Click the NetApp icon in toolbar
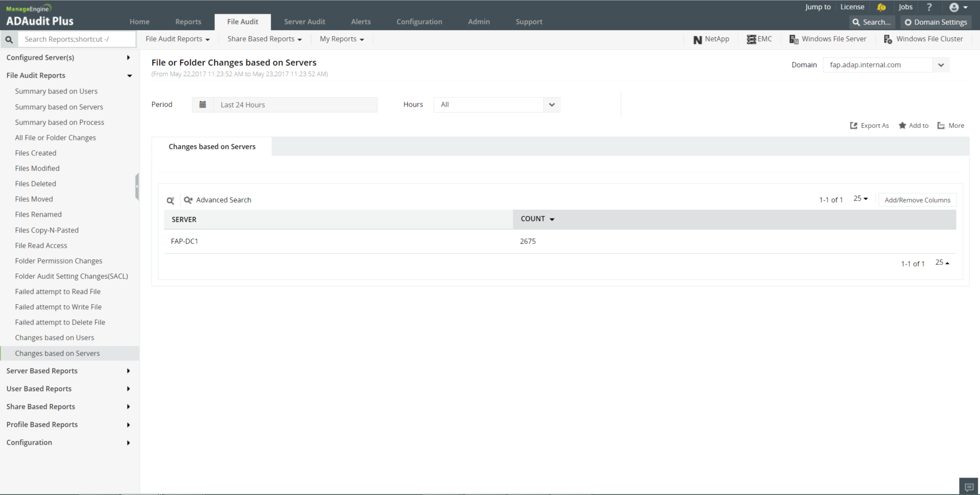The width and height of the screenshot is (980, 495). (x=697, y=39)
